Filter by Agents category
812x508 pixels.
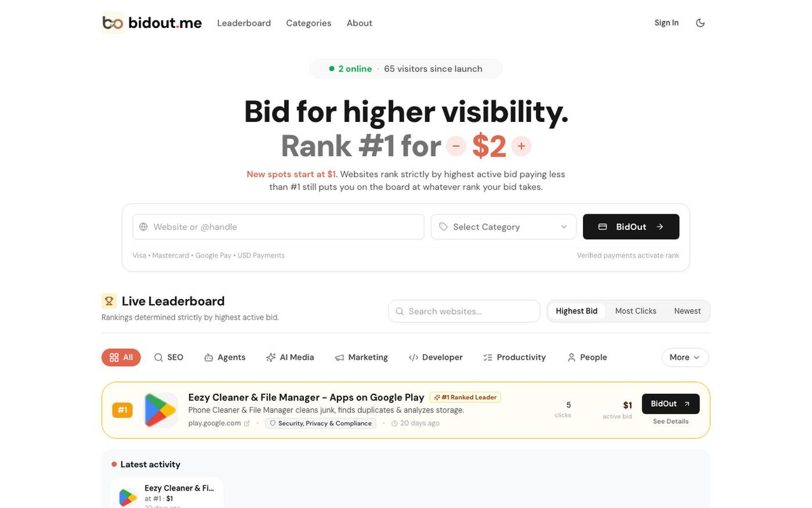point(225,357)
